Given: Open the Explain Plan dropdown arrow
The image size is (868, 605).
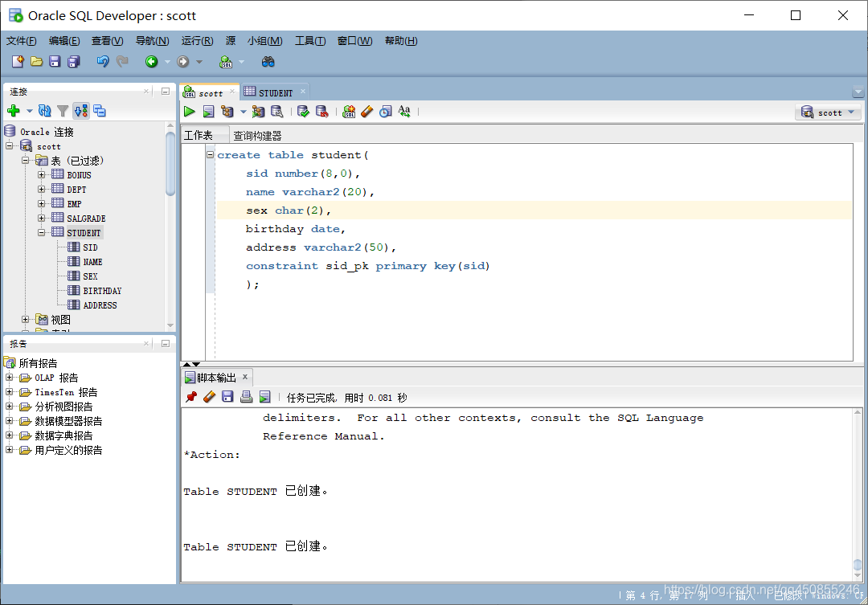Looking at the screenshot, I should [x=243, y=112].
